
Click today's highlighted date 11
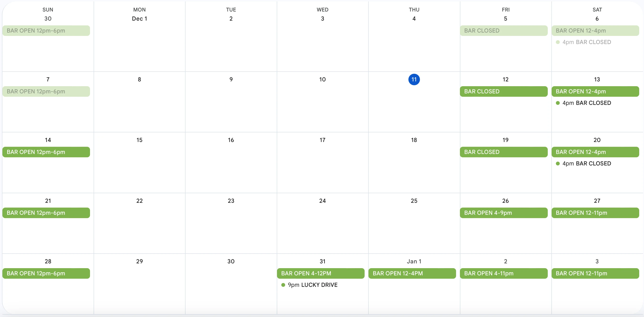414,79
